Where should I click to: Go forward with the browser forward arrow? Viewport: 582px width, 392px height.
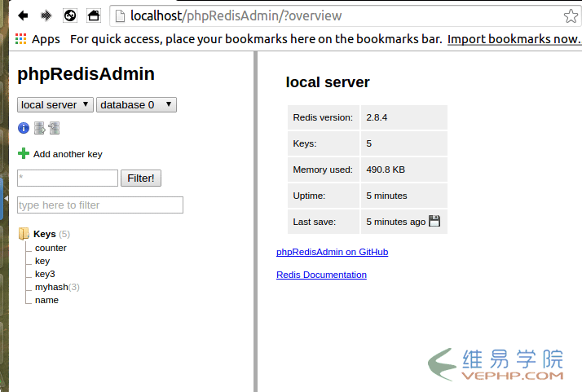click(46, 15)
